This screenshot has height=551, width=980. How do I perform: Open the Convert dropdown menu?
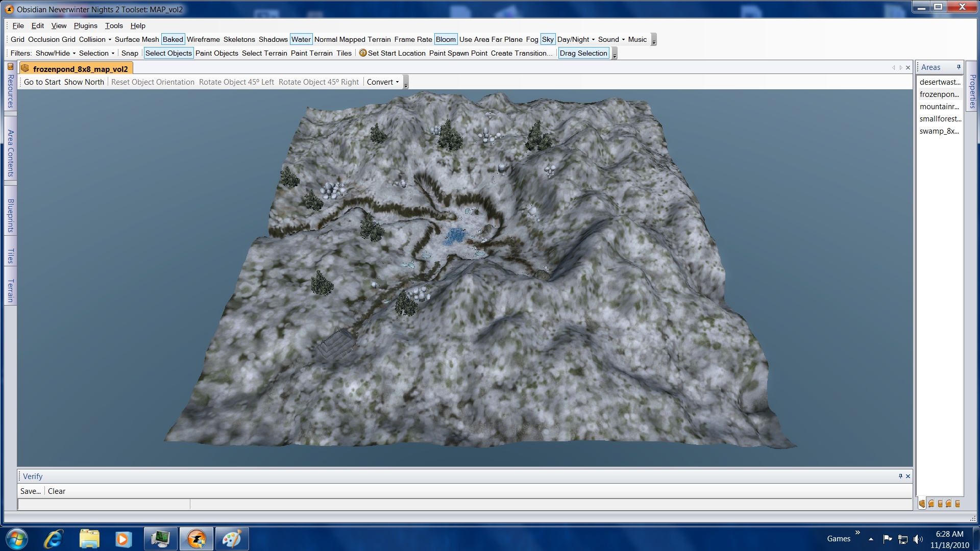[383, 82]
